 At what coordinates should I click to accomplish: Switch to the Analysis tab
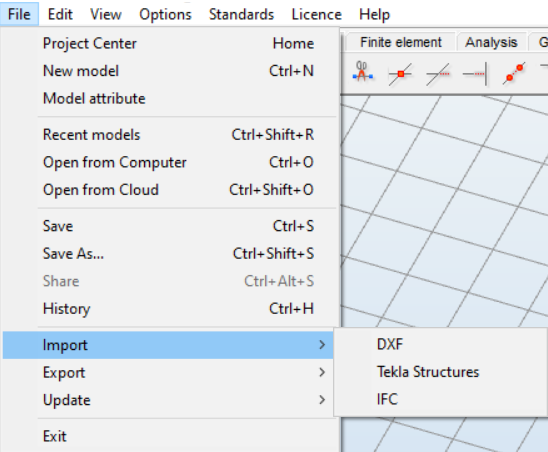491,42
